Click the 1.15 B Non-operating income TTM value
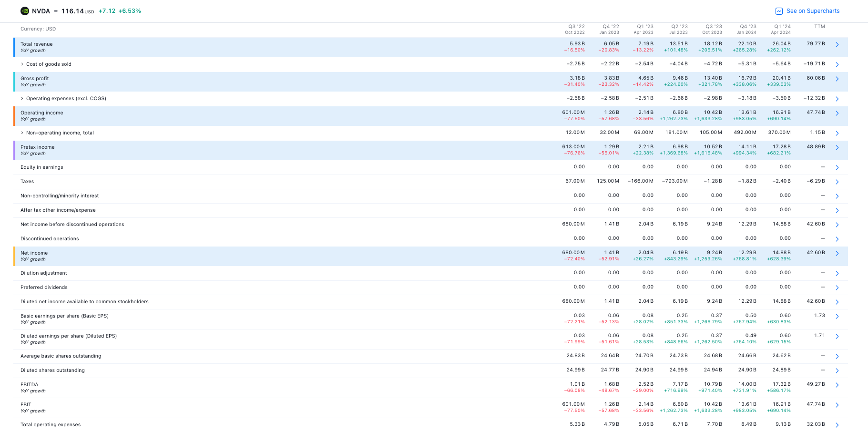 (817, 133)
